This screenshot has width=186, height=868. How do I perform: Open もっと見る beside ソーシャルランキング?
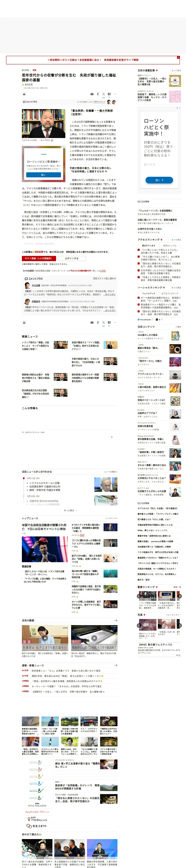pyautogui.click(x=176, y=287)
